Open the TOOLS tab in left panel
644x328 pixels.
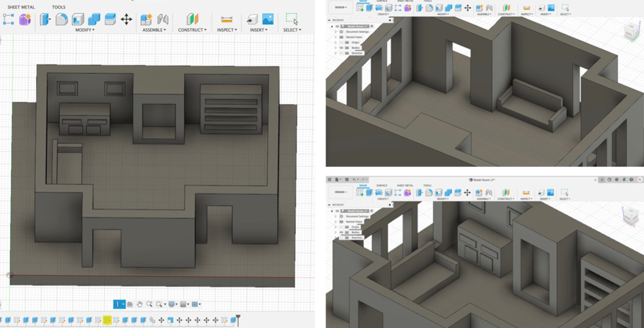(x=59, y=7)
